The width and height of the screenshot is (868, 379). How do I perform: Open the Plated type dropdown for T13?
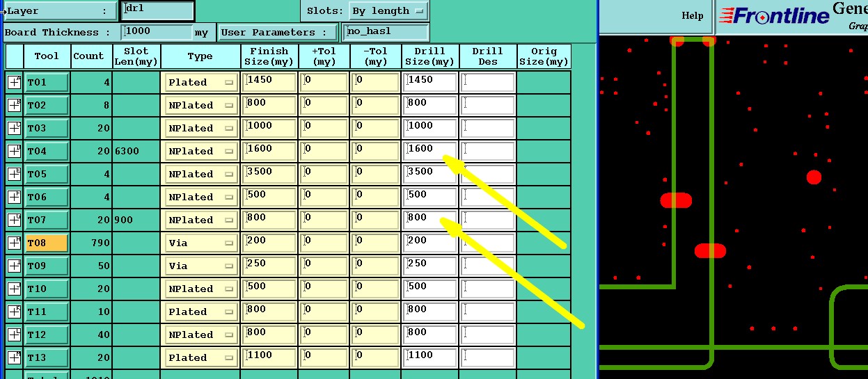pyautogui.click(x=201, y=357)
